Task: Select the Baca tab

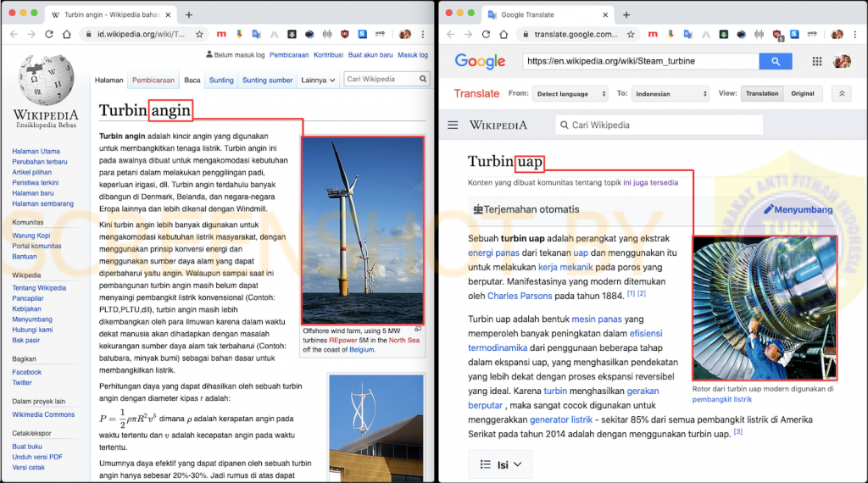Action: point(192,80)
